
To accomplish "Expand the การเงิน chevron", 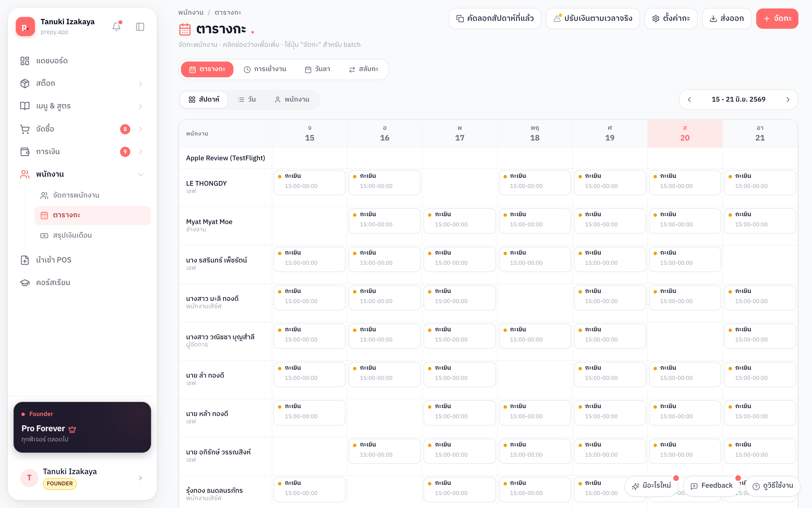I will [x=141, y=152].
